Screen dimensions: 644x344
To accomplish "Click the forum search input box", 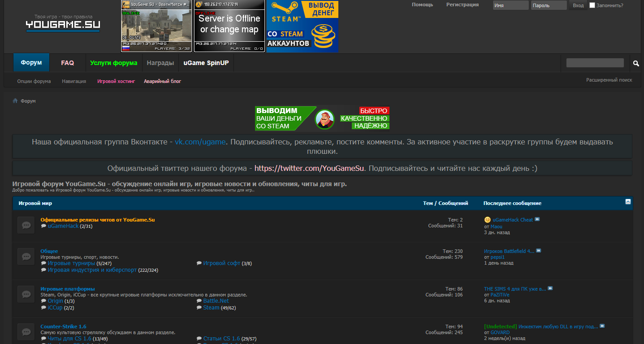I will pyautogui.click(x=595, y=63).
